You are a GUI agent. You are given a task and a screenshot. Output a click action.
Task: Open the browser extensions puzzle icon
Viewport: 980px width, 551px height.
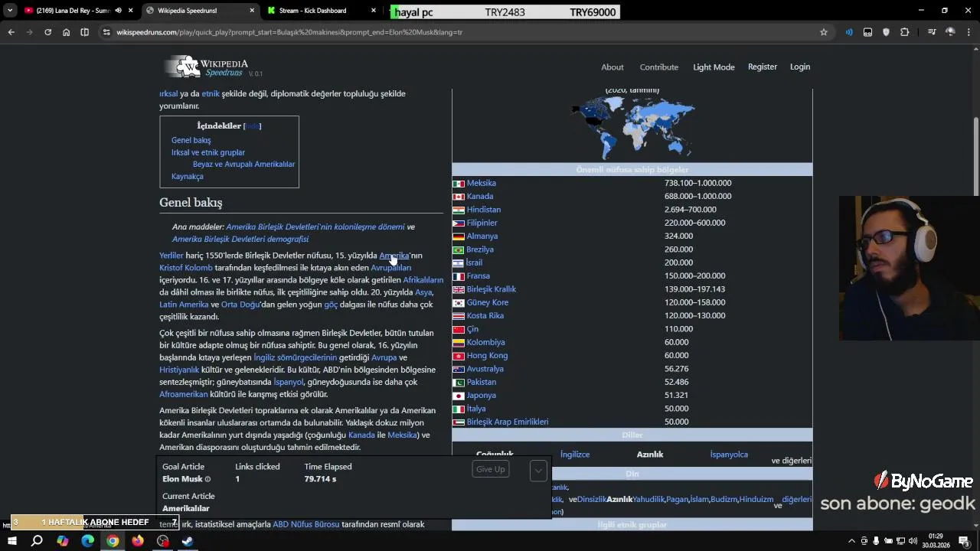(x=905, y=32)
